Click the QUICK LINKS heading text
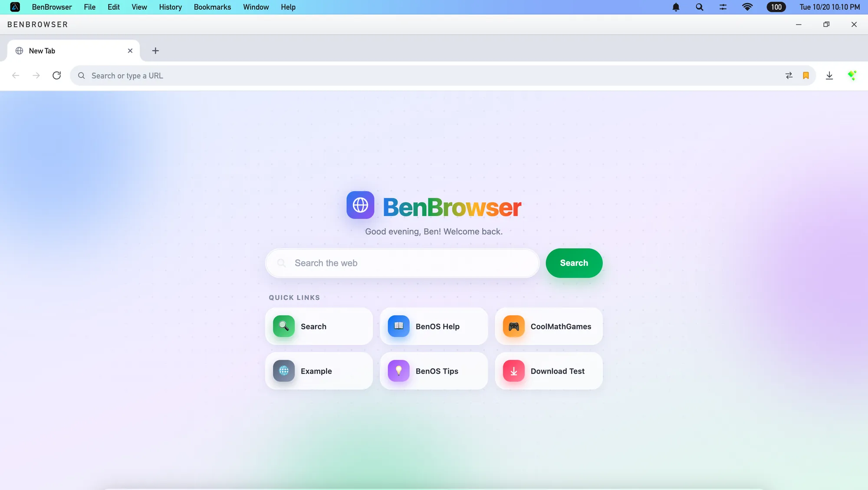The image size is (868, 490). (x=294, y=298)
